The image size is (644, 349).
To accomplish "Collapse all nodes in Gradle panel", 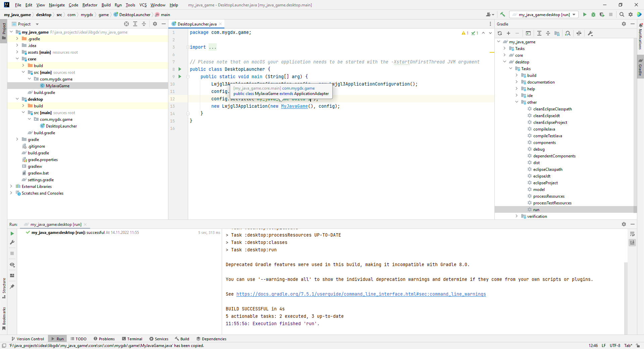I will tap(548, 33).
